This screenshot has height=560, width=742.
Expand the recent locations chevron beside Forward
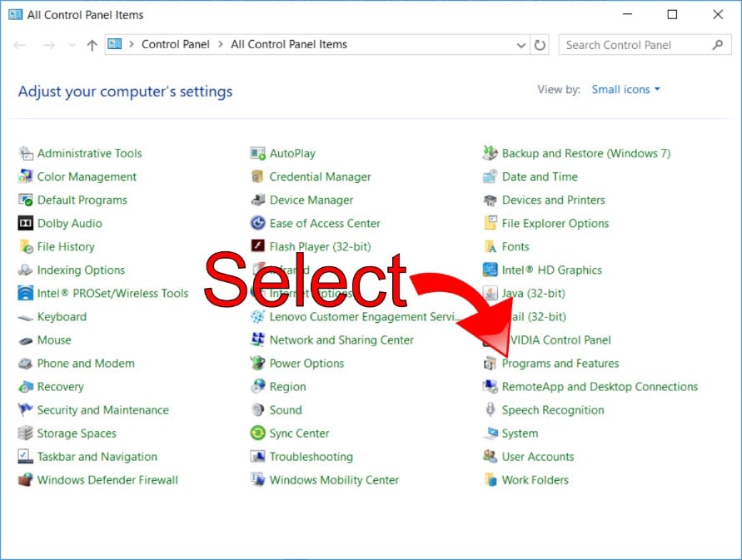[x=72, y=45]
